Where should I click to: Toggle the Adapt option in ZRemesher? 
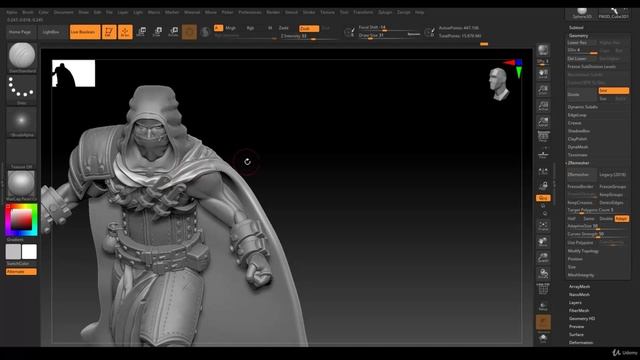[622, 219]
